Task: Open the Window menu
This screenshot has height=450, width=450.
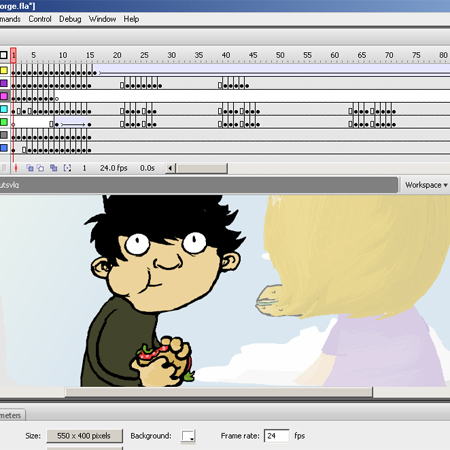Action: click(x=102, y=19)
